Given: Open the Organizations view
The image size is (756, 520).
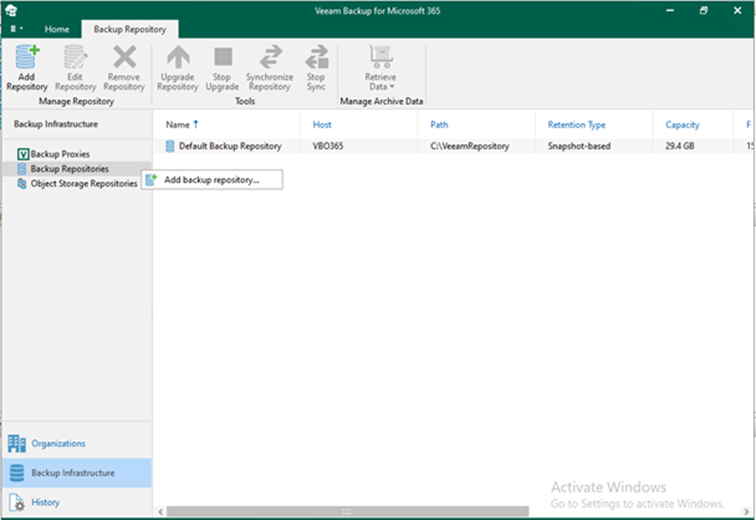Looking at the screenshot, I should pos(77,443).
